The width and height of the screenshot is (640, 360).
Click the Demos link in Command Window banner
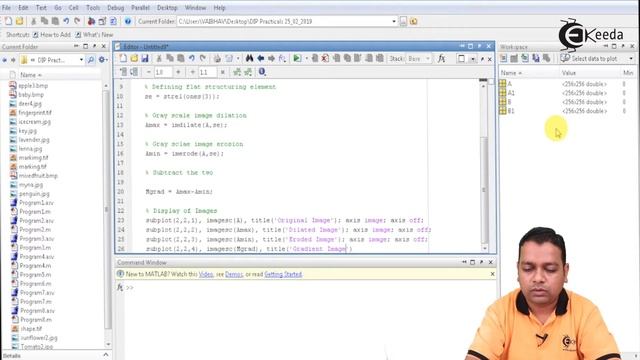[x=234, y=274]
